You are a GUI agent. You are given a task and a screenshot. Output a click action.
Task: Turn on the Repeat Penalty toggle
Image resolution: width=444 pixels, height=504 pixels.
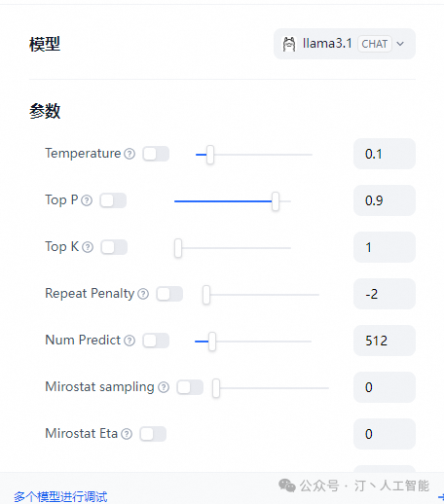(x=169, y=294)
